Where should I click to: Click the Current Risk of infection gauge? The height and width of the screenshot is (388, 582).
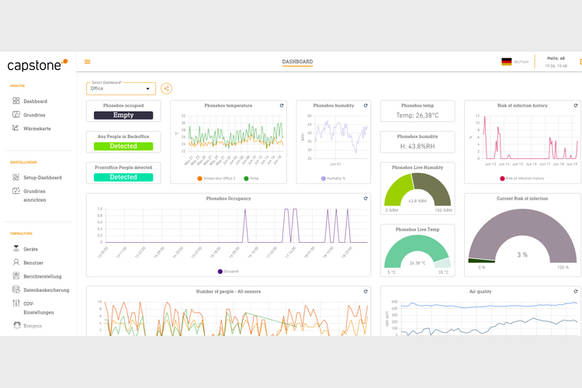pos(522,236)
